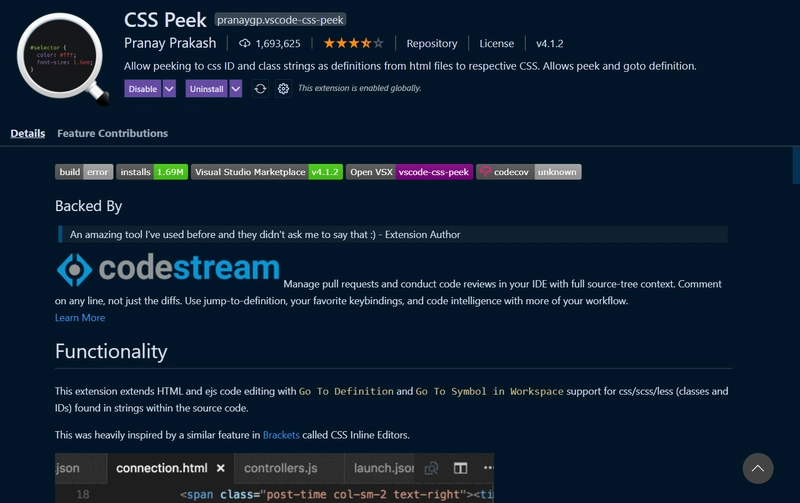
Task: Click the open changes icon in preview
Action: (431, 468)
